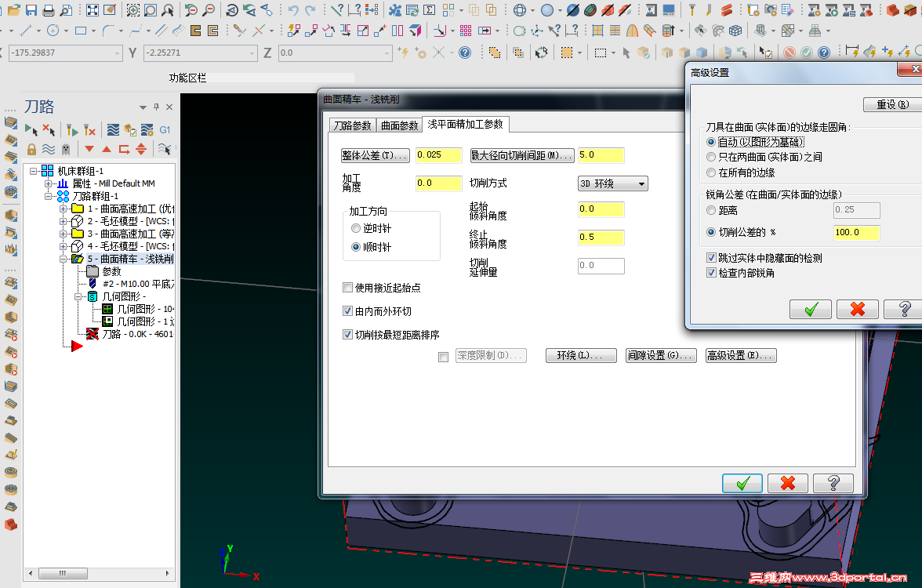Click the select-all operations arrow icon
The image size is (922, 588).
click(33, 129)
